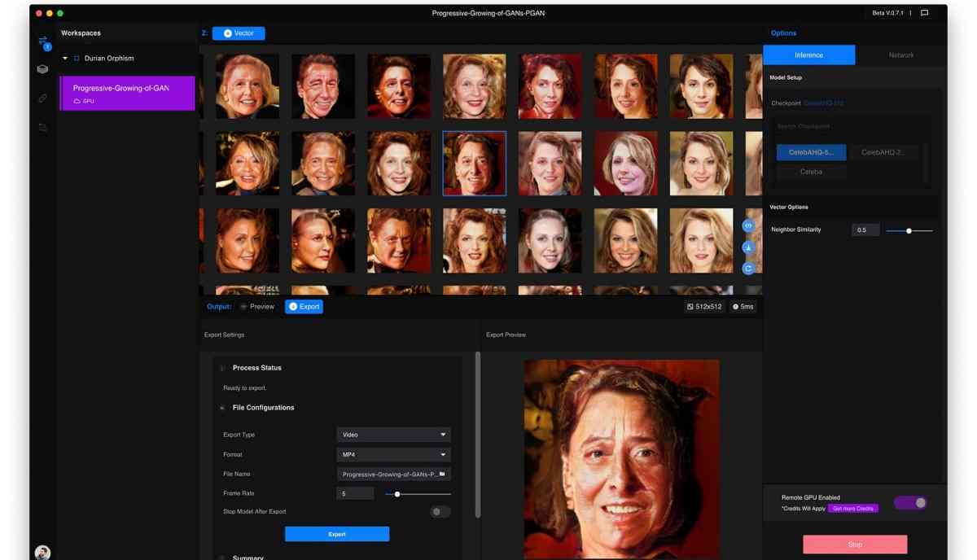Collapse the Durian Orphism workspace triangle
Viewport: 977px width, 560px height.
(x=66, y=59)
